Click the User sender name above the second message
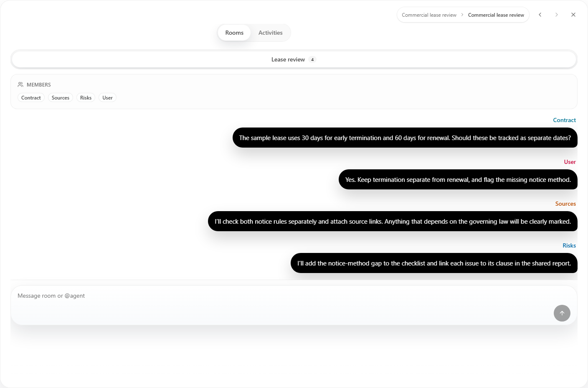 (x=570, y=162)
